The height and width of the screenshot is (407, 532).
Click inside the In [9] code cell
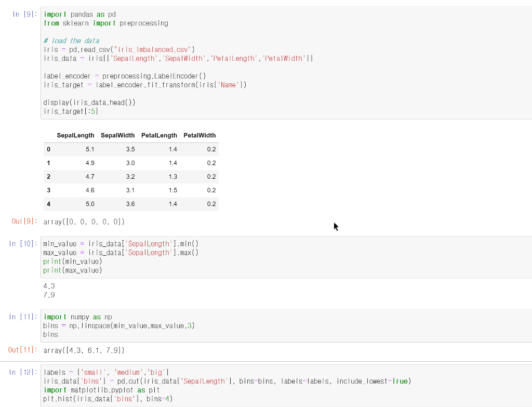click(x=286, y=63)
